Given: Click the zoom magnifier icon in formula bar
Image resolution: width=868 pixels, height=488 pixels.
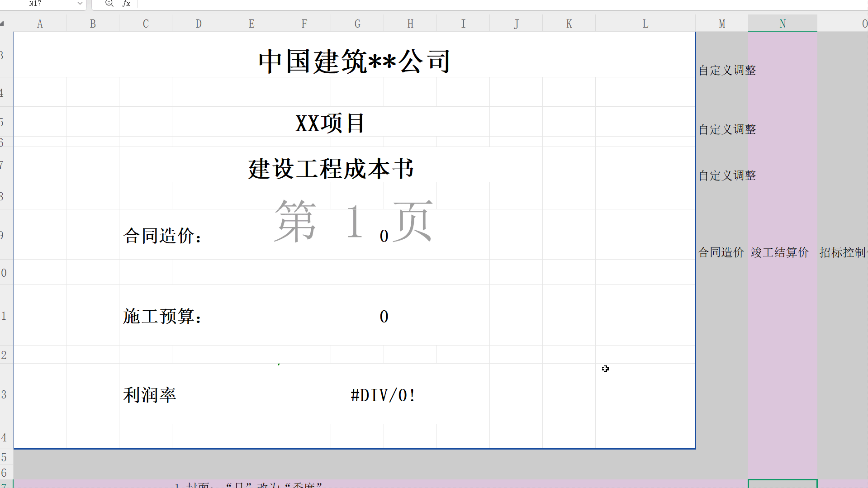Looking at the screenshot, I should (109, 4).
